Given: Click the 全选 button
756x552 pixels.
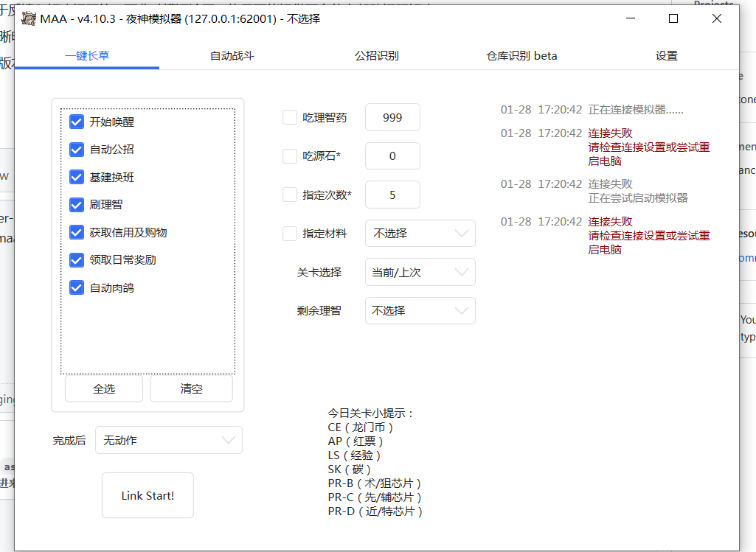Looking at the screenshot, I should coord(104,388).
